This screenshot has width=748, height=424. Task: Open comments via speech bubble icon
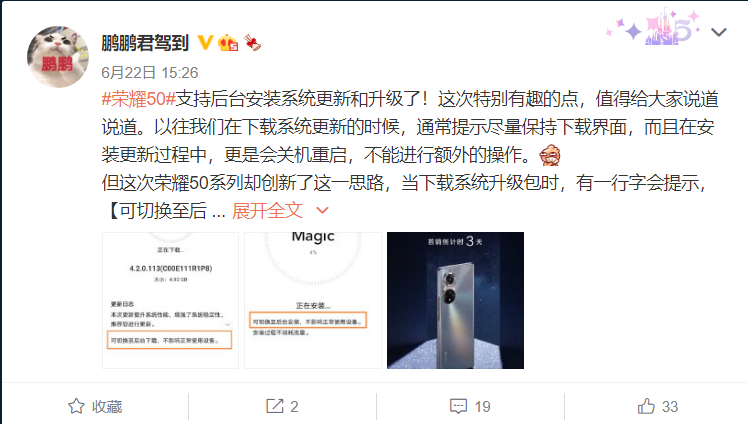[458, 406]
